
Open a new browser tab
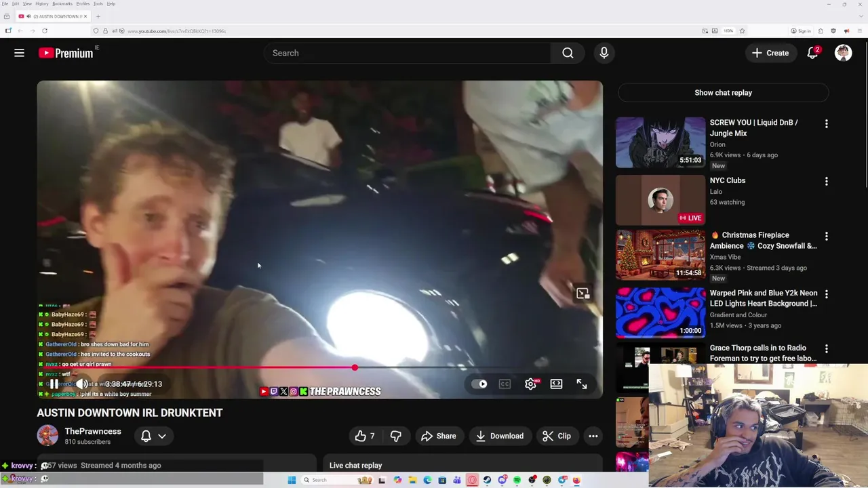point(98,16)
